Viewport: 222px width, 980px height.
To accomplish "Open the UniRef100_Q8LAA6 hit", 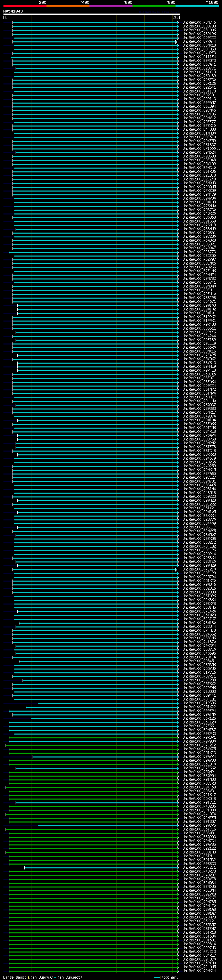I will click(x=199, y=30).
